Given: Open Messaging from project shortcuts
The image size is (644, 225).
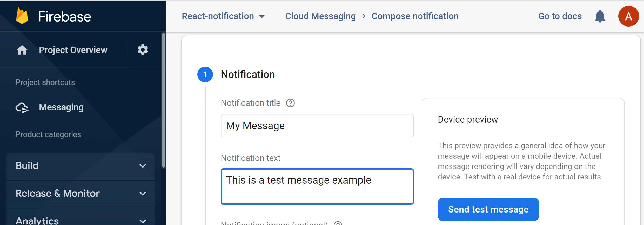Looking at the screenshot, I should pyautogui.click(x=61, y=107).
